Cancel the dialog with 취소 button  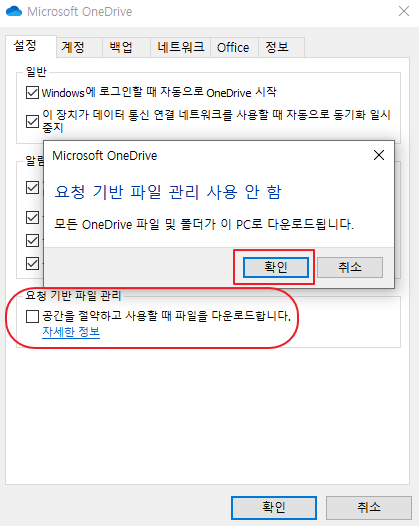coord(350,267)
